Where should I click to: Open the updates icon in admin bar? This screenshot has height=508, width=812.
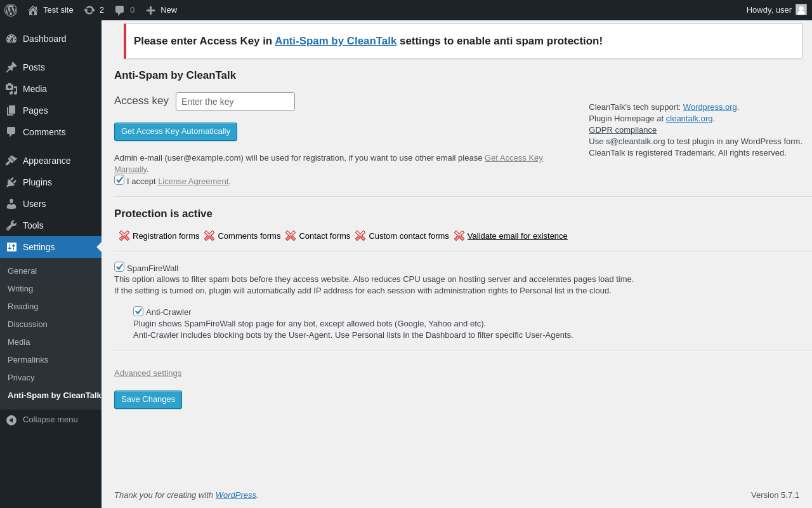[89, 10]
